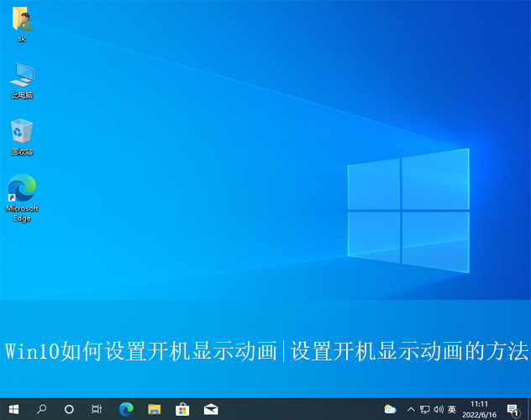Viewport: 531px width, 420px height.
Task: Select the 回收站 recycle bin icon
Action: pos(22,136)
